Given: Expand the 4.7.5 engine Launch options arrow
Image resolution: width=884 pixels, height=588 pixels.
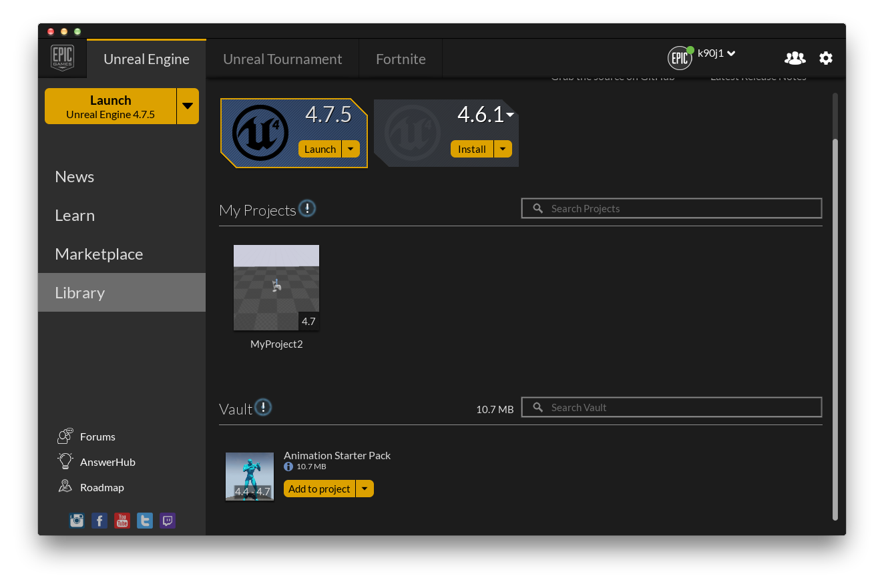Looking at the screenshot, I should point(351,149).
